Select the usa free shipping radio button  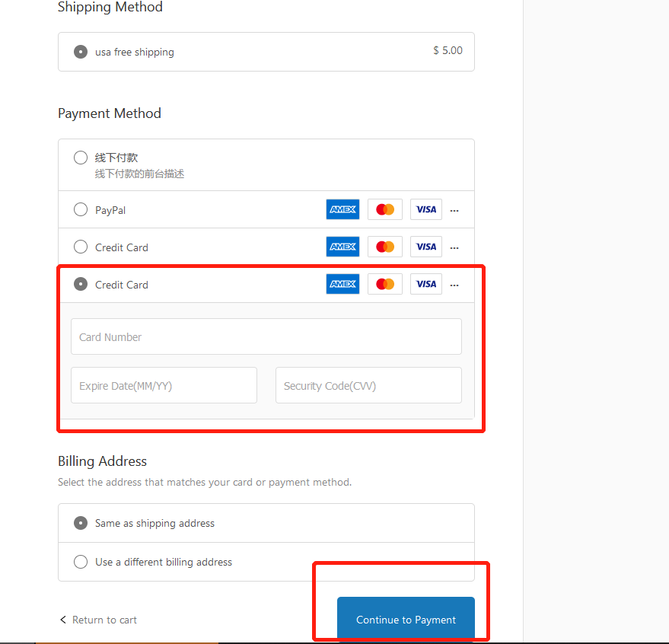click(81, 52)
